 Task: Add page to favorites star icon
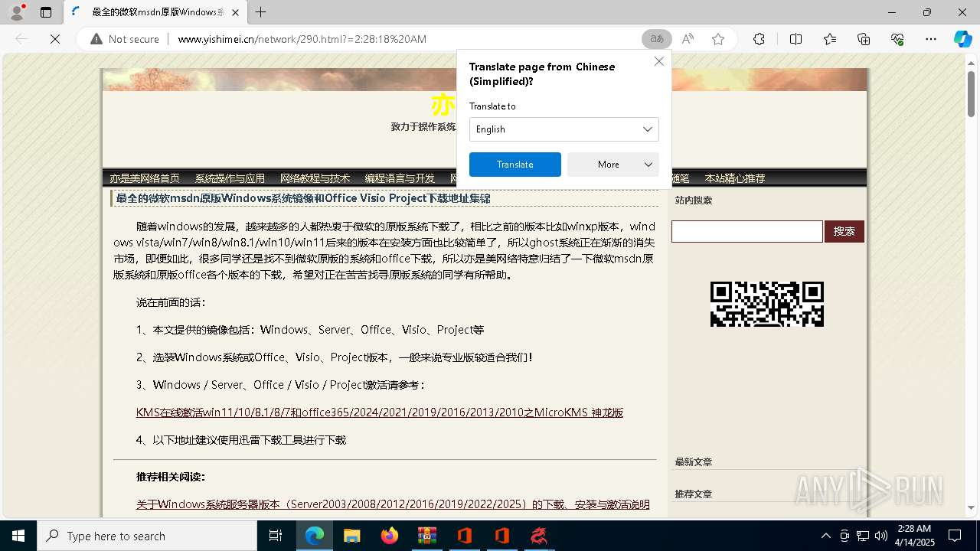pyautogui.click(x=718, y=39)
